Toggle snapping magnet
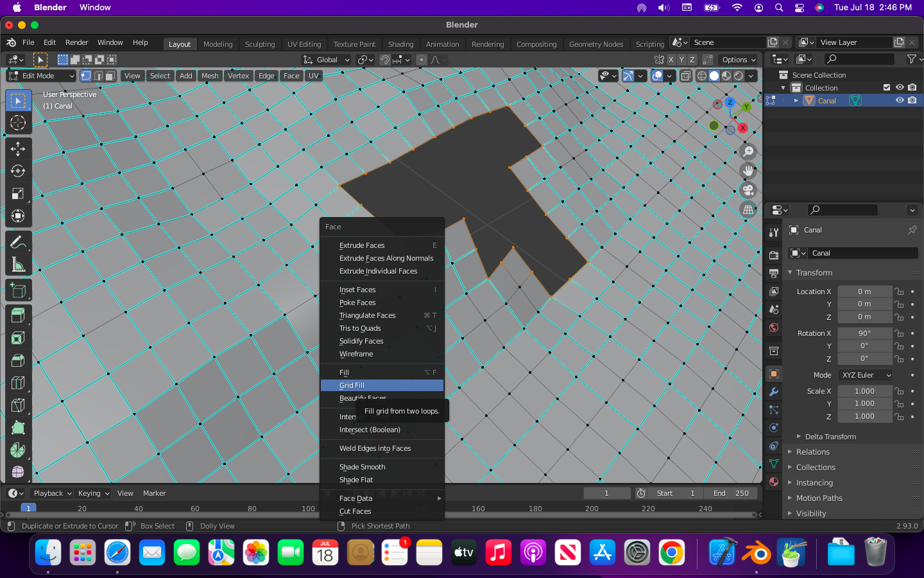 pyautogui.click(x=385, y=60)
